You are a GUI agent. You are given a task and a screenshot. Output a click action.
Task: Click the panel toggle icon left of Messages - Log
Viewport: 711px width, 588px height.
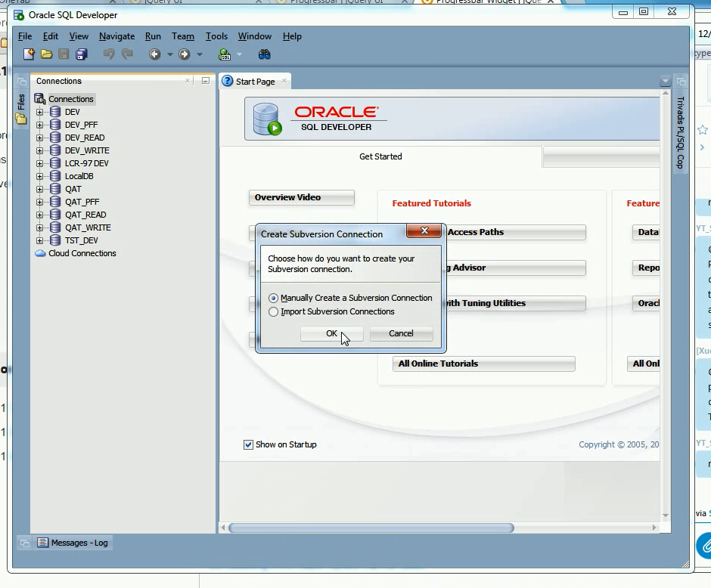coord(25,543)
